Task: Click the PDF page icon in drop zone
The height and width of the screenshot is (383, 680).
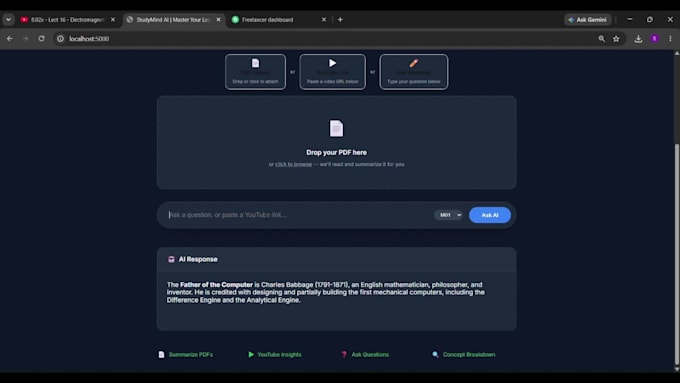Action: tap(336, 128)
